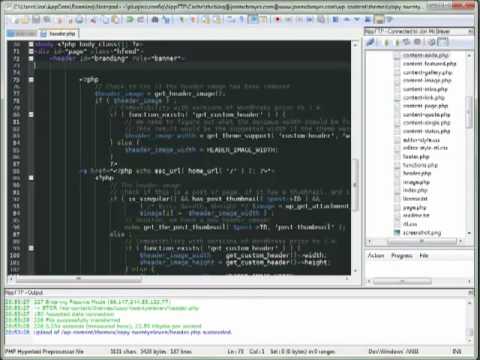Click the Zoom In toolbar icon
Image resolution: width=480 pixels, height=360 pixels.
tap(182, 20)
